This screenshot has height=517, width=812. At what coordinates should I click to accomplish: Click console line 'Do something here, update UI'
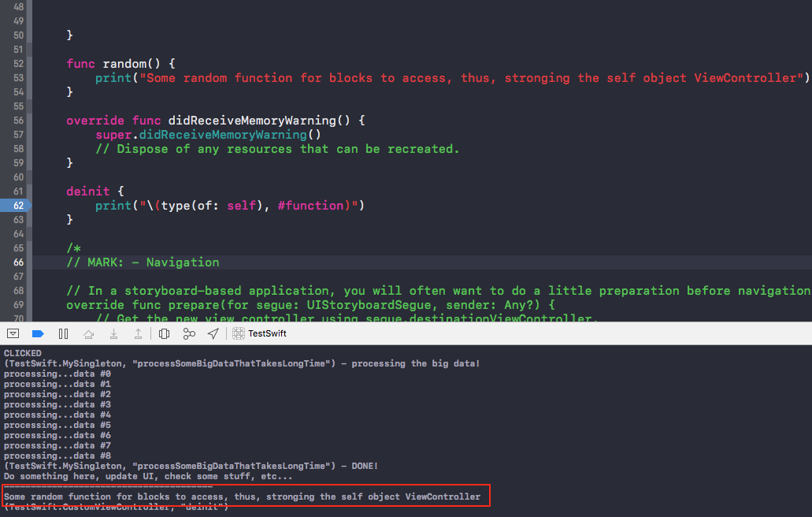pyautogui.click(x=147, y=477)
